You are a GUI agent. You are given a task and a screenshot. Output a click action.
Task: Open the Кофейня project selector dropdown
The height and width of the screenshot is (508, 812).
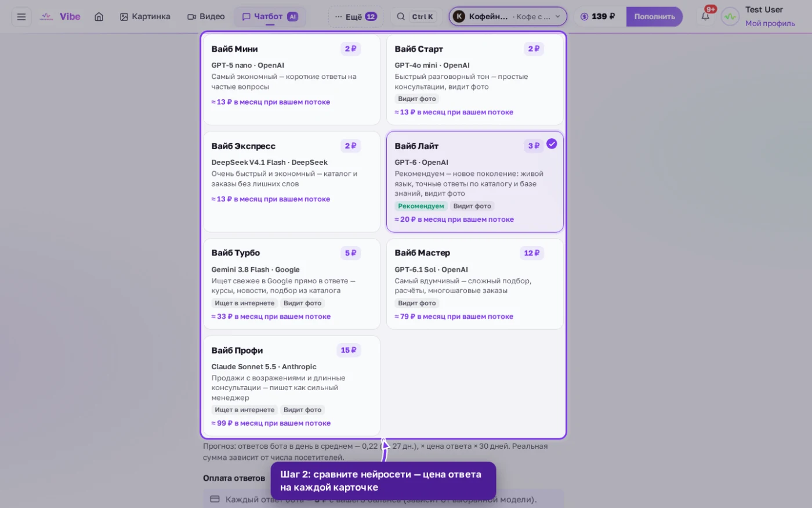click(507, 17)
